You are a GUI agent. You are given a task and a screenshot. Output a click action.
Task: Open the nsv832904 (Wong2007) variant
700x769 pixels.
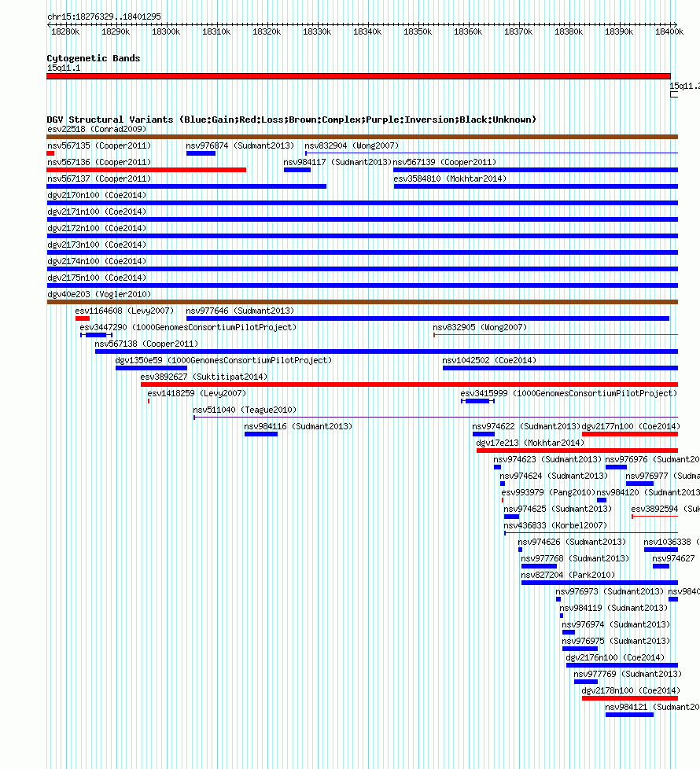coord(352,146)
